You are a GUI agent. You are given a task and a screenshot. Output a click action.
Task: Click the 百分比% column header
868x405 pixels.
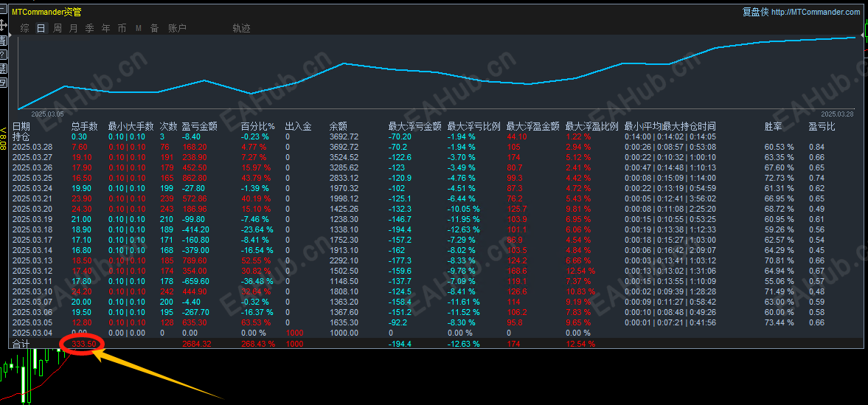coord(258,127)
